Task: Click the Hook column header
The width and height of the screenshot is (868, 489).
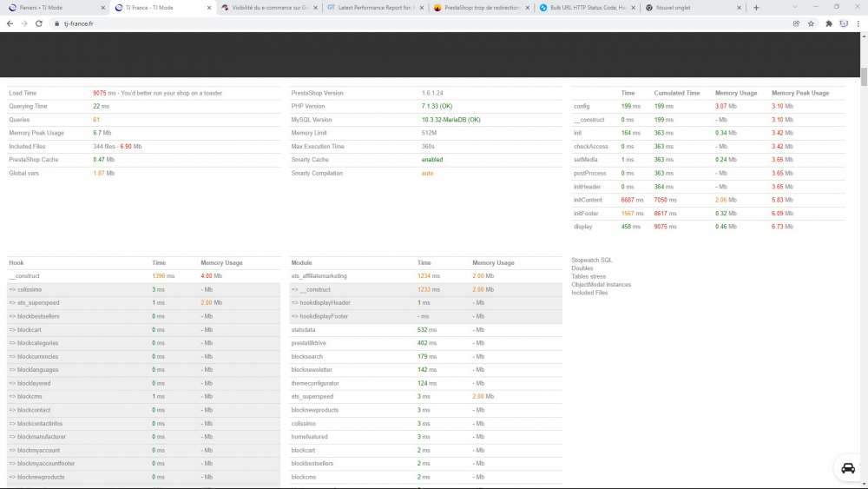Action: pos(16,263)
